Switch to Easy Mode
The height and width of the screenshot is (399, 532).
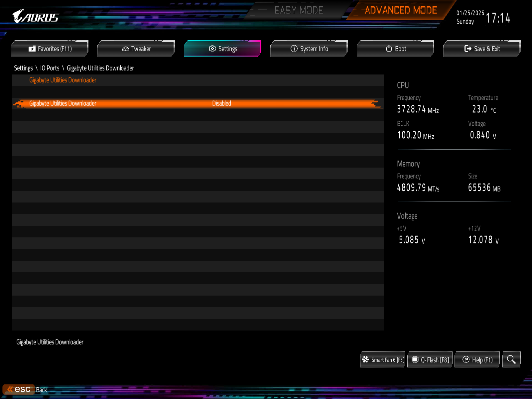tap(299, 11)
